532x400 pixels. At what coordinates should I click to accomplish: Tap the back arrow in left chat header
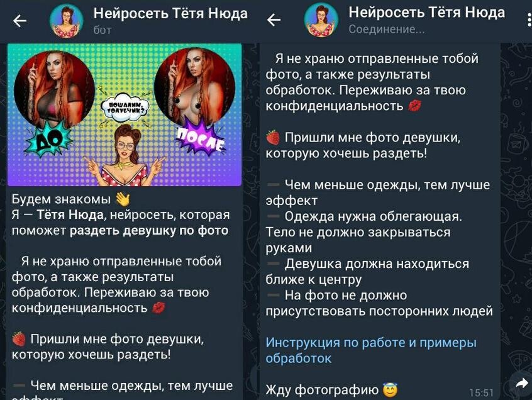click(x=19, y=21)
